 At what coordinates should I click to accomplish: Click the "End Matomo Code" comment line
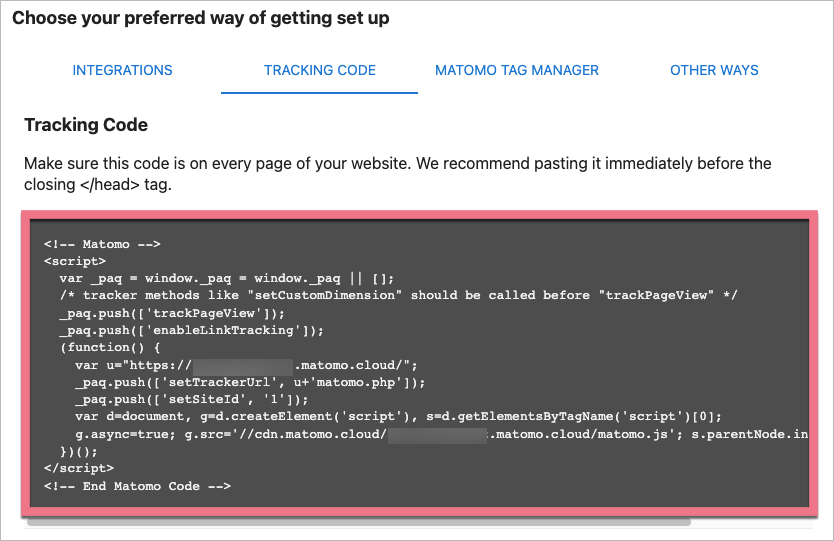point(137,486)
